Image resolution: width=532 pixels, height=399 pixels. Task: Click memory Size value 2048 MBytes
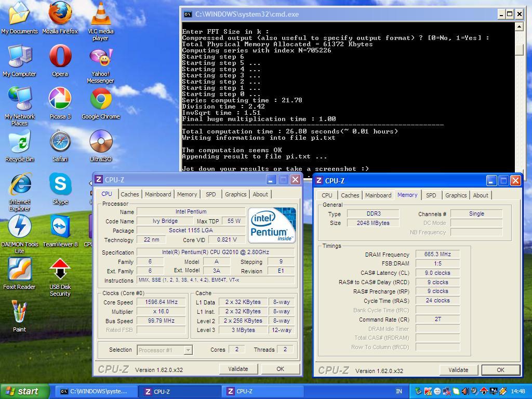click(x=373, y=223)
